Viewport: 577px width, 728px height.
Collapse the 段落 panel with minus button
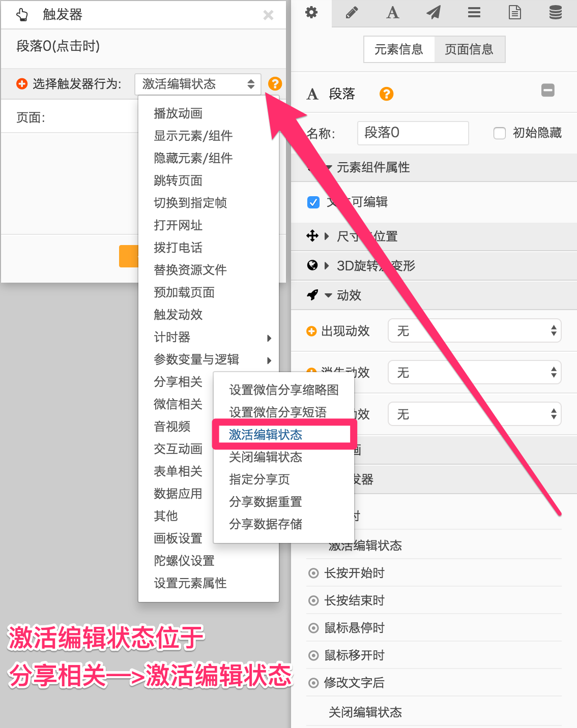click(x=548, y=90)
